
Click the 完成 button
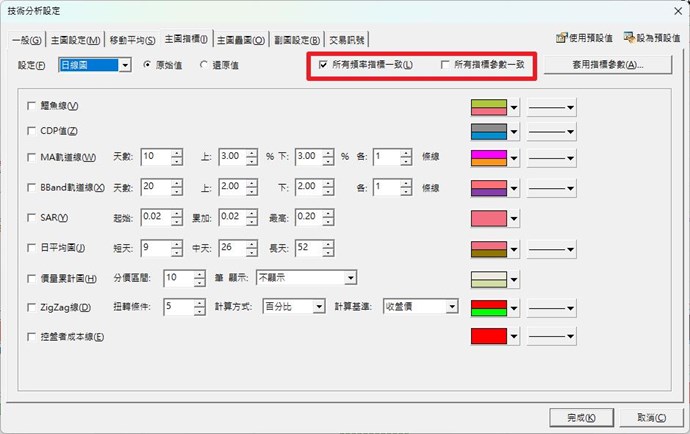pyautogui.click(x=574, y=416)
